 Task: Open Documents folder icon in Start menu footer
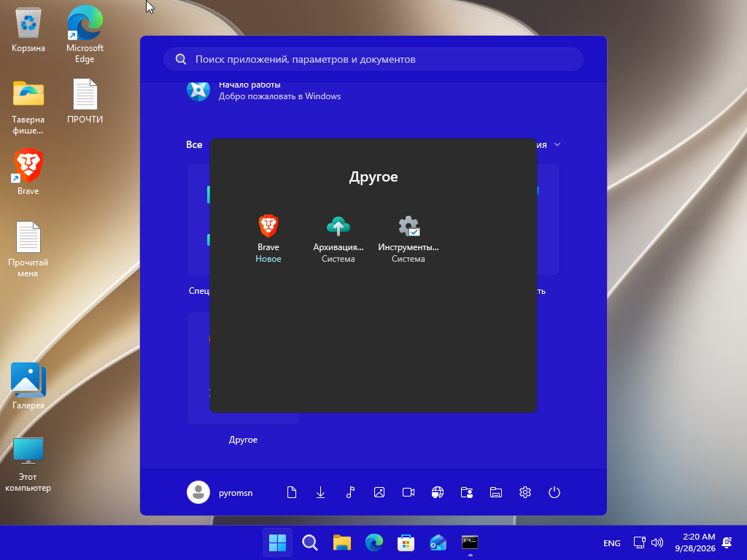pos(292,492)
